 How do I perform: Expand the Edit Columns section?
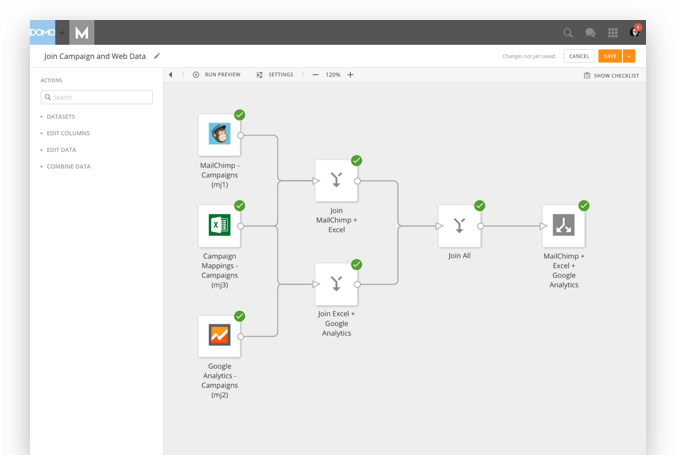[x=65, y=133]
